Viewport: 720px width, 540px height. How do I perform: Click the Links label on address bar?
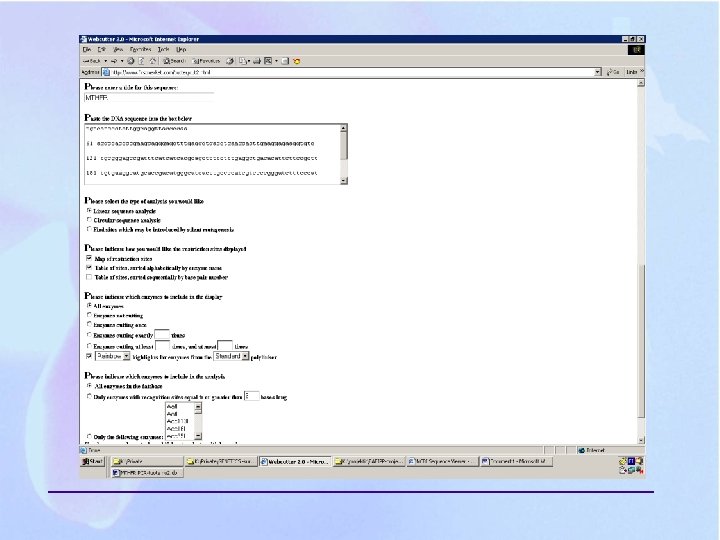(x=632, y=72)
